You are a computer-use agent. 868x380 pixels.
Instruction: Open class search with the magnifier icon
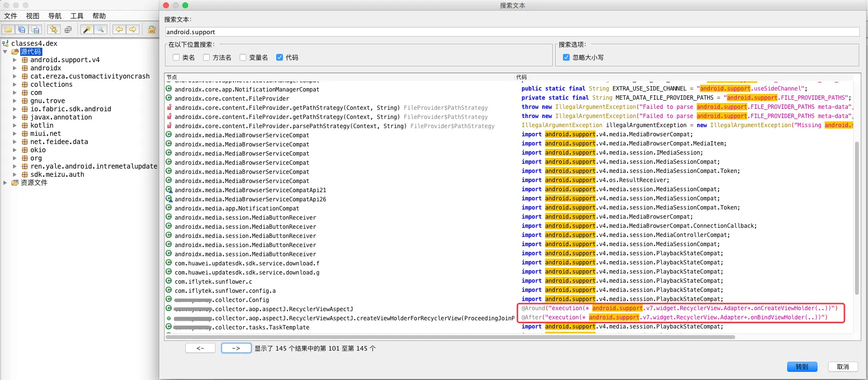pos(100,30)
